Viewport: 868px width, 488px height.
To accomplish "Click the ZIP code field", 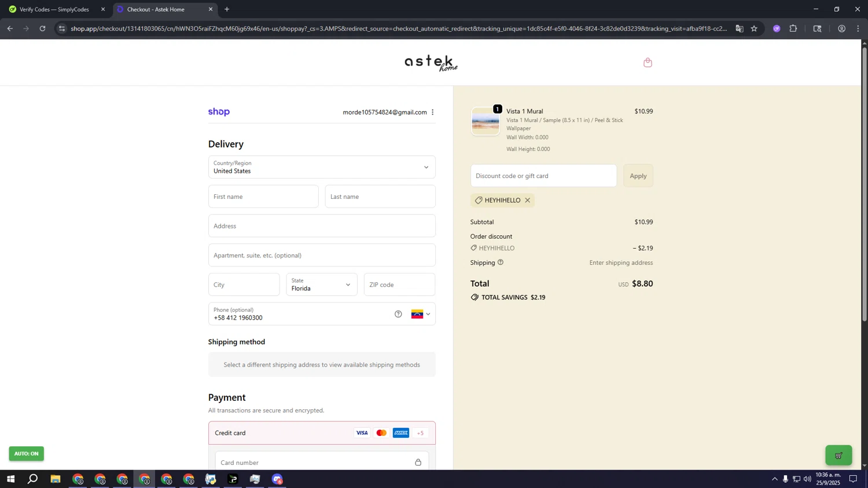I will point(399,284).
